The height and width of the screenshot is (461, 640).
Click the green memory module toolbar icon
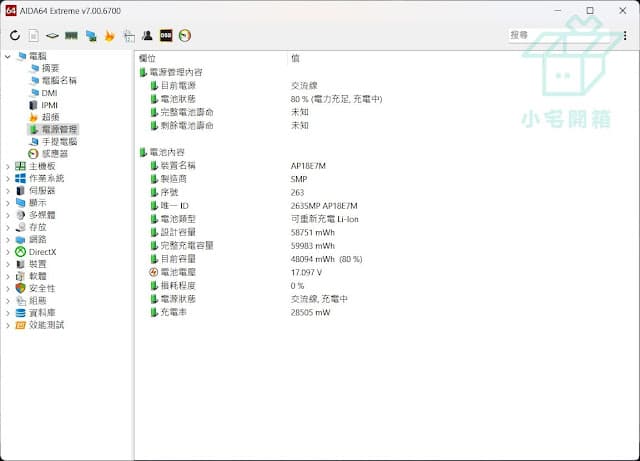[71, 36]
